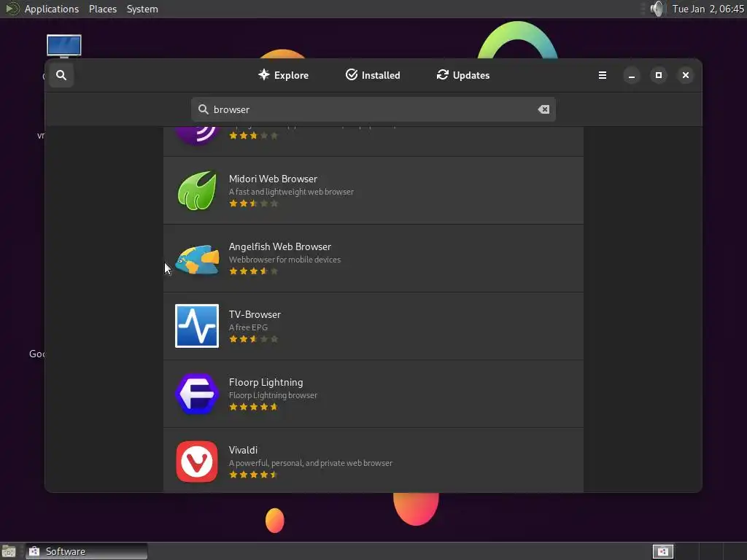Click the Midori green leaf icon
Screen dimensions: 747x560
click(197, 190)
